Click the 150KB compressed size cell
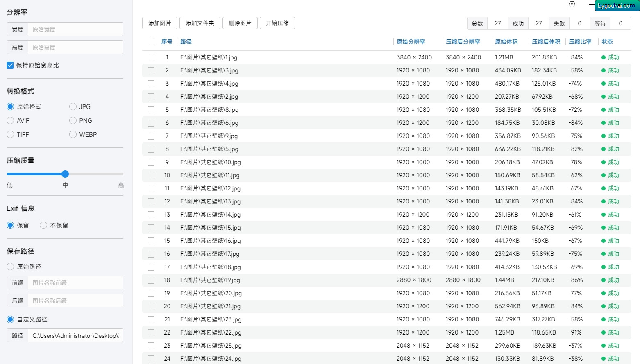The width and height of the screenshot is (640, 364). pyautogui.click(x=540, y=241)
